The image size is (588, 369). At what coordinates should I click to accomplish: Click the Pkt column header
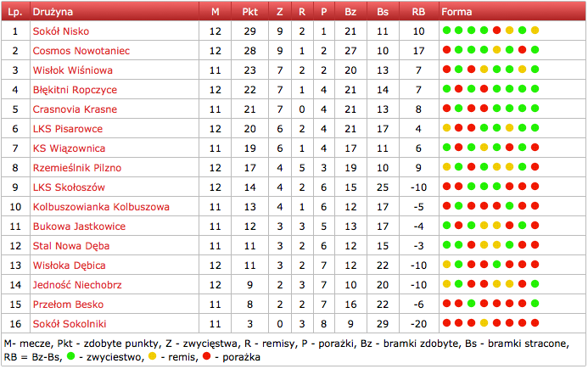pos(249,12)
